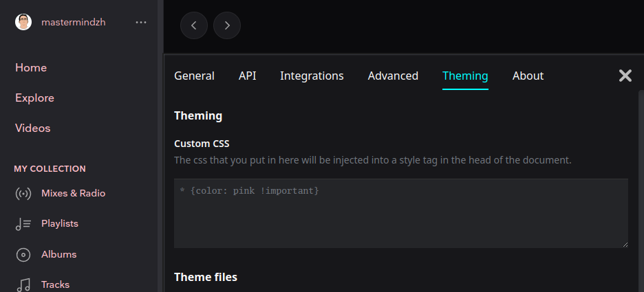The height and width of the screenshot is (292, 644).
Task: Click the Mixes & Radio icon
Action: tap(23, 194)
